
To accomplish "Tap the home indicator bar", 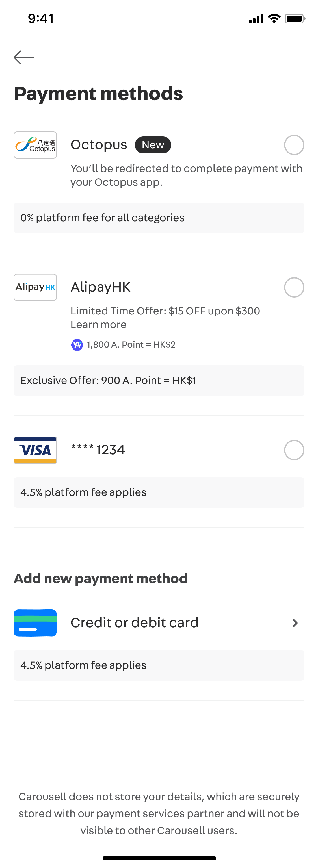I will coord(159,858).
